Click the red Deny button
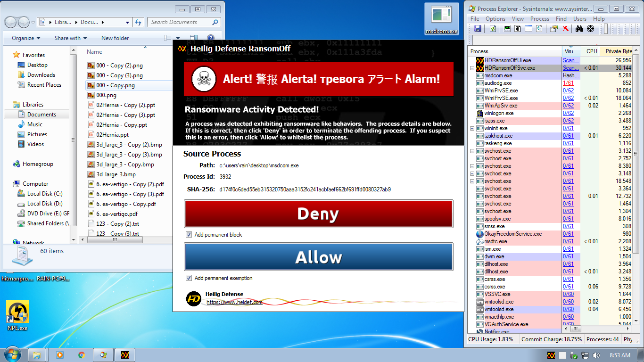The width and height of the screenshot is (644, 362). [318, 214]
